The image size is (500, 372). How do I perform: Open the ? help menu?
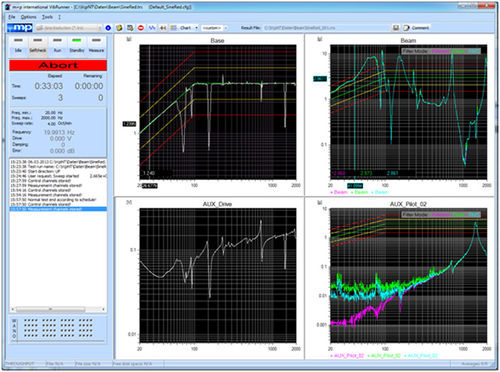pyautogui.click(x=59, y=17)
